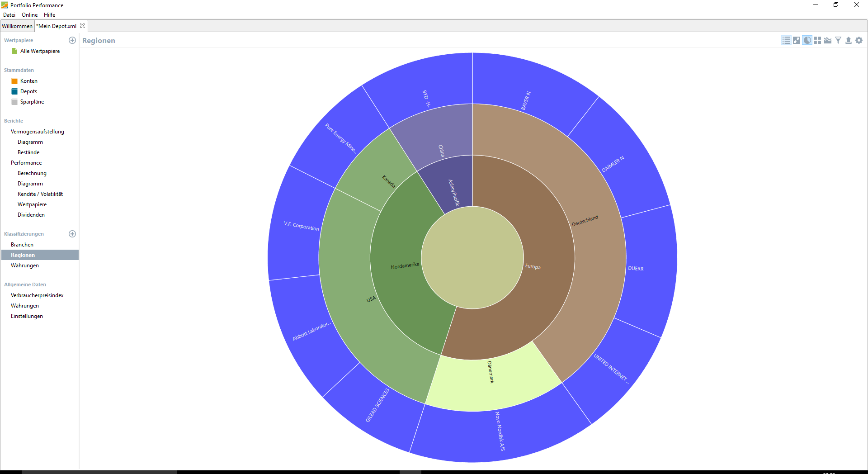Switch to the definition list view icon
The height and width of the screenshot is (474, 868).
pyautogui.click(x=786, y=40)
